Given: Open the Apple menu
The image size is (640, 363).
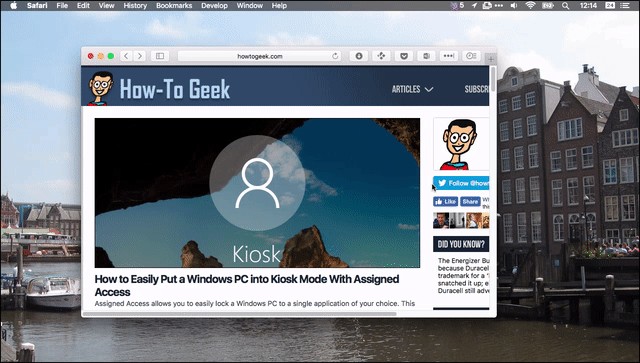Looking at the screenshot, I should point(13,5).
